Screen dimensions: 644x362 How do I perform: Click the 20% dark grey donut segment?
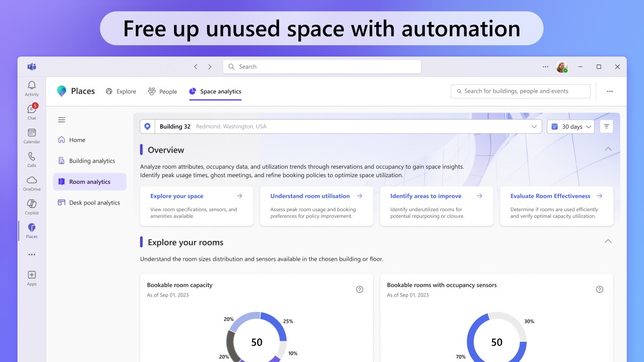pos(231,346)
